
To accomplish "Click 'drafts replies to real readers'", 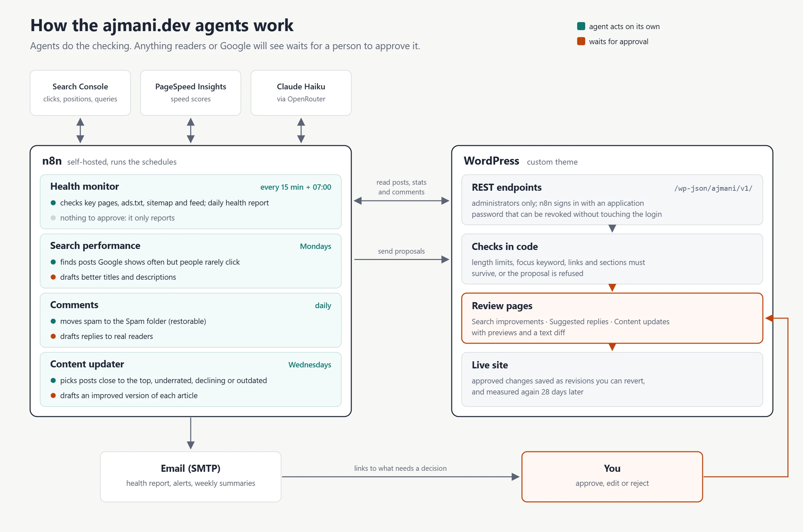I will click(106, 336).
